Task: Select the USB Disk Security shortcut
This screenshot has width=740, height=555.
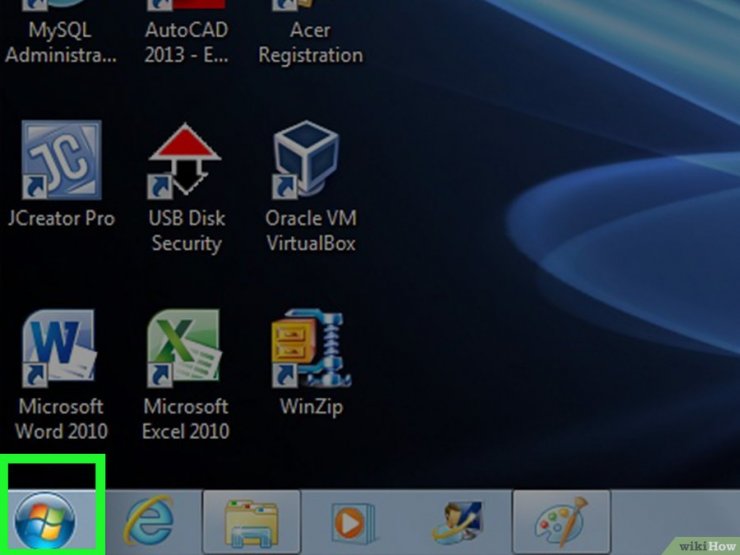Action: coord(185,160)
